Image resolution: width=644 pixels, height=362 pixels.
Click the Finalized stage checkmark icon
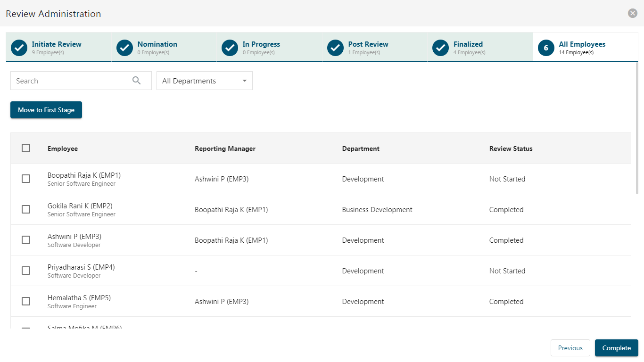click(440, 48)
